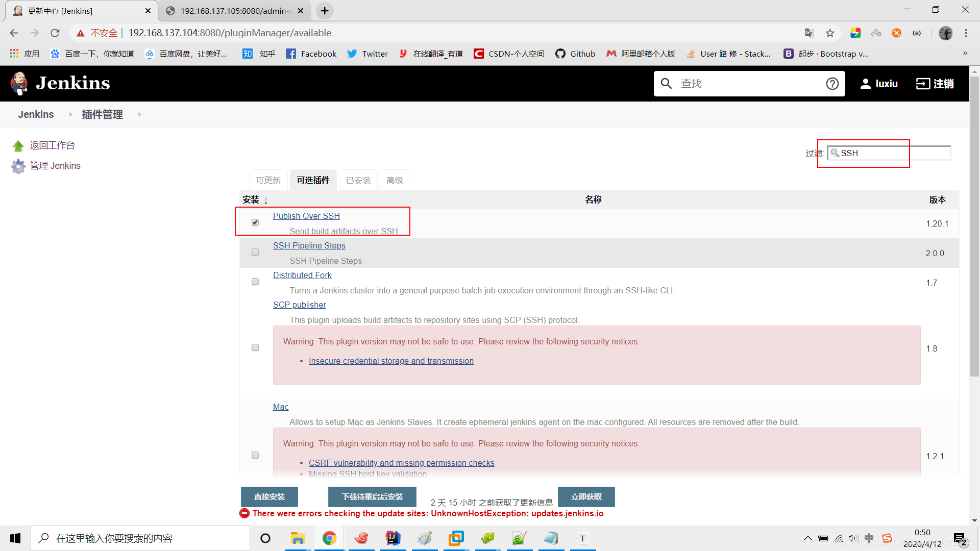Switch to the 更新中心 [Jenkins] browser tab
This screenshot has height=551, width=980.
[81, 11]
